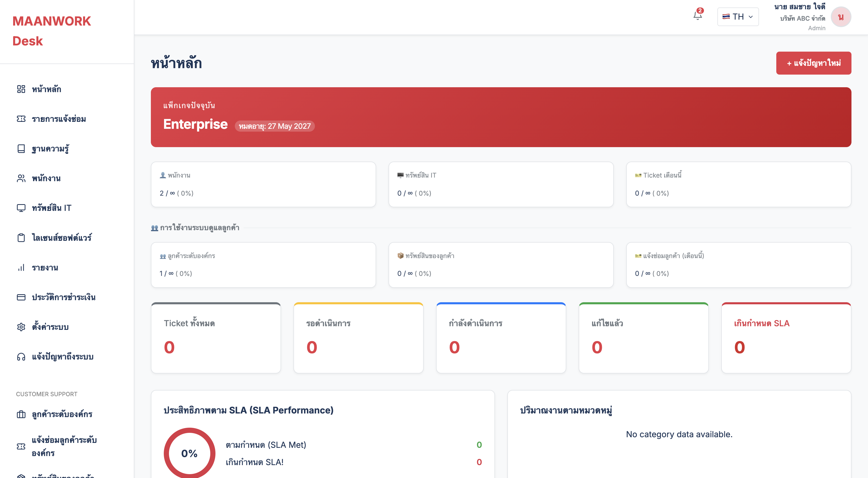
Task: Click the แจ้งซ่อมลูกค้า (เดือนนี้) usage card
Action: 739,265
